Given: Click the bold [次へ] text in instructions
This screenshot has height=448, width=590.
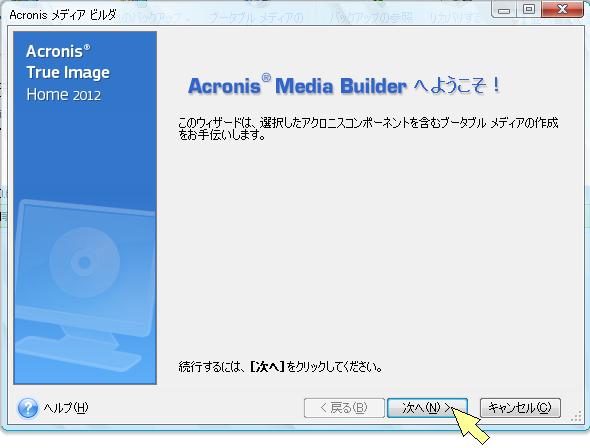Looking at the screenshot, I should 267,366.
